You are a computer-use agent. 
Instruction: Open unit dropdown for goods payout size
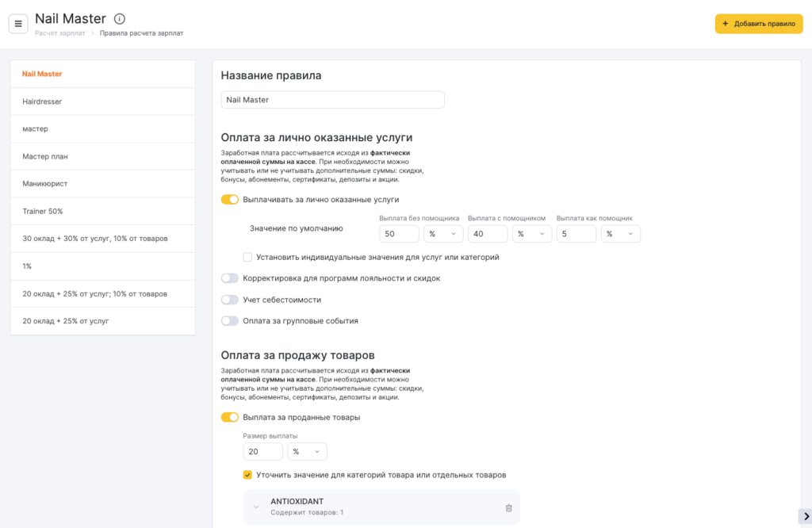(307, 452)
